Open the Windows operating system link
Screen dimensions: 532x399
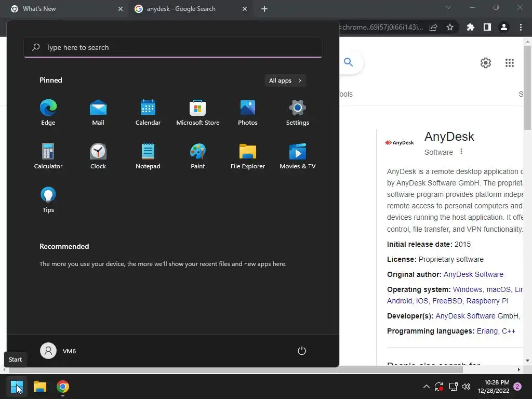(x=467, y=289)
